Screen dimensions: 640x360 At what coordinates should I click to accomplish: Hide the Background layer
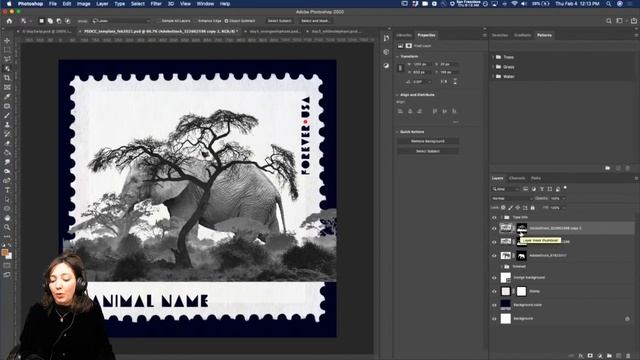tap(494, 319)
